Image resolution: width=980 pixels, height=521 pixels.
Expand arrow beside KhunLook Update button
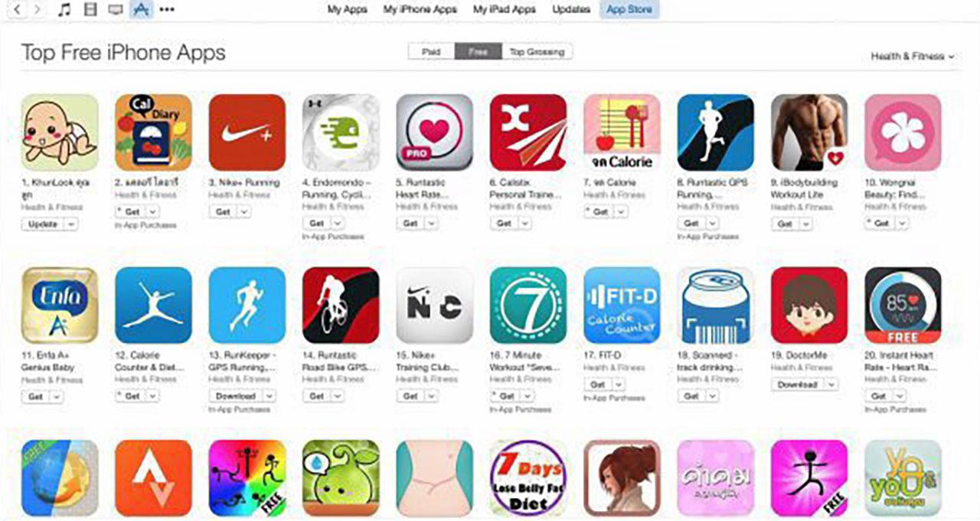click(x=71, y=224)
